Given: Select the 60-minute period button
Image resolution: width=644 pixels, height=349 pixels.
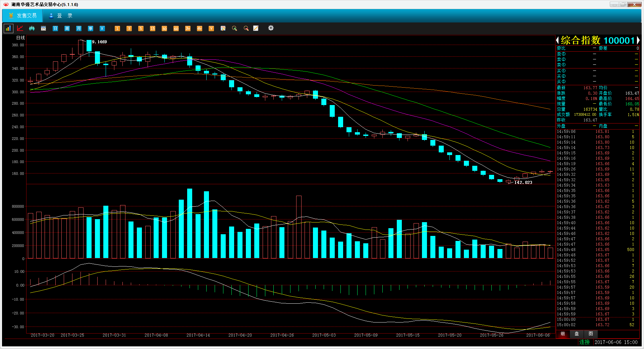Looking at the screenshot, I should point(176,29).
